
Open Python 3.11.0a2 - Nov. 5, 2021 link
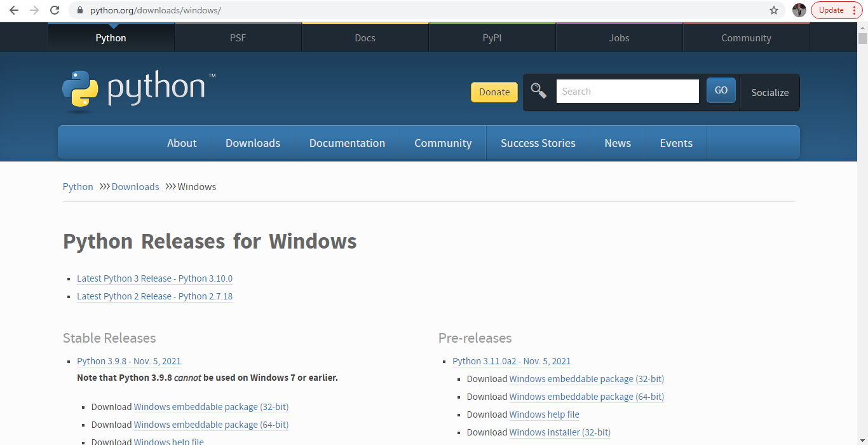click(x=512, y=361)
